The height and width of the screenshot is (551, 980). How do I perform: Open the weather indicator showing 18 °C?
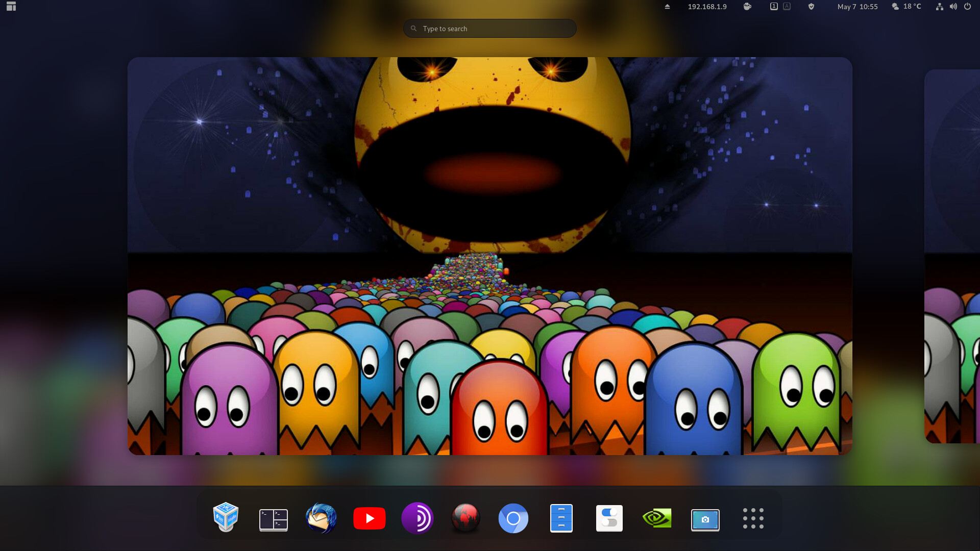906,7
